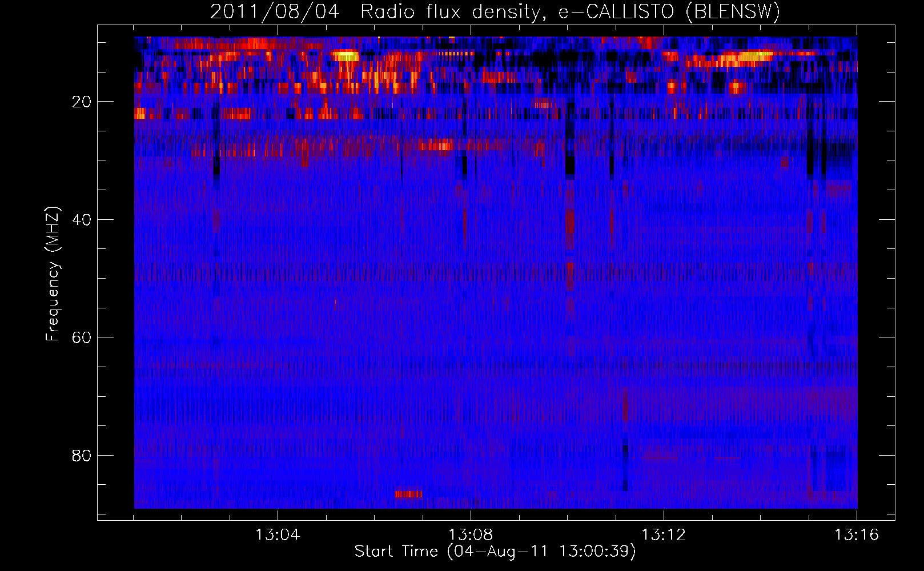
Task: Click the 60 MHz tick label
Action: (82, 337)
